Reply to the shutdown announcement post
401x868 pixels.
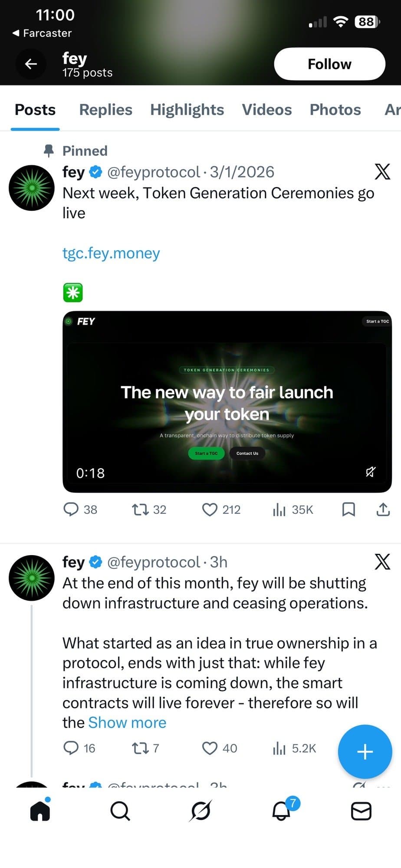click(73, 748)
